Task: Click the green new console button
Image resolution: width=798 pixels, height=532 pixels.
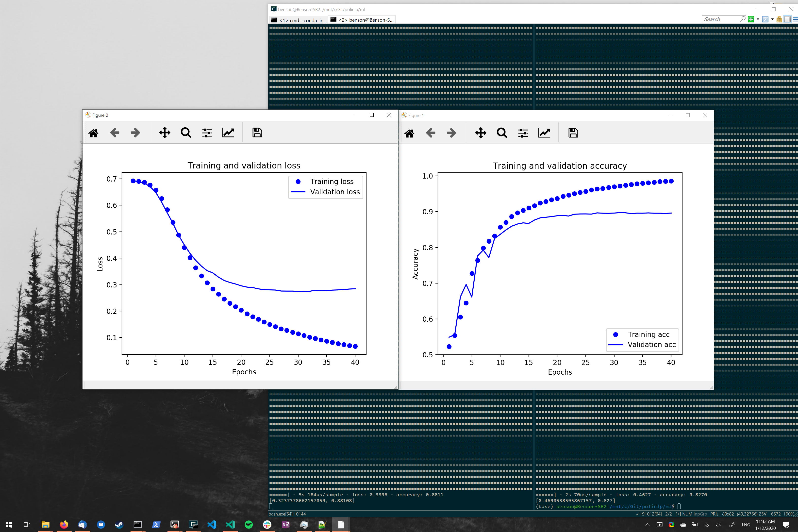Action: point(751,19)
